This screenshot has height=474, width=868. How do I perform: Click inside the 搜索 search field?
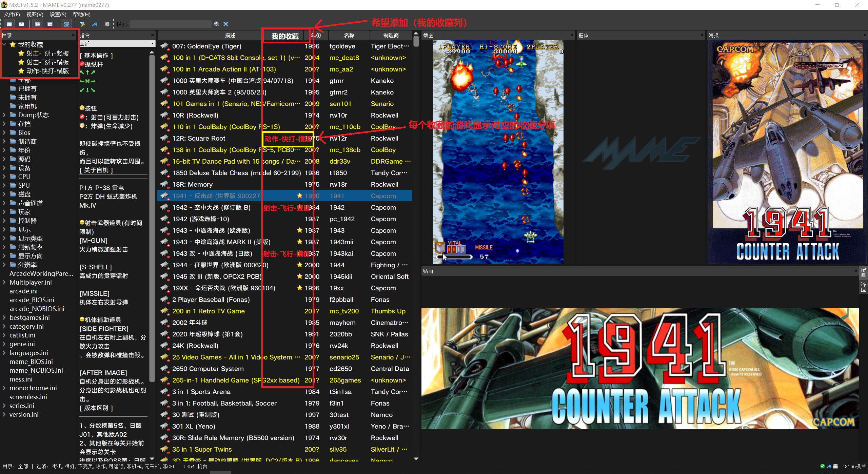[171, 24]
